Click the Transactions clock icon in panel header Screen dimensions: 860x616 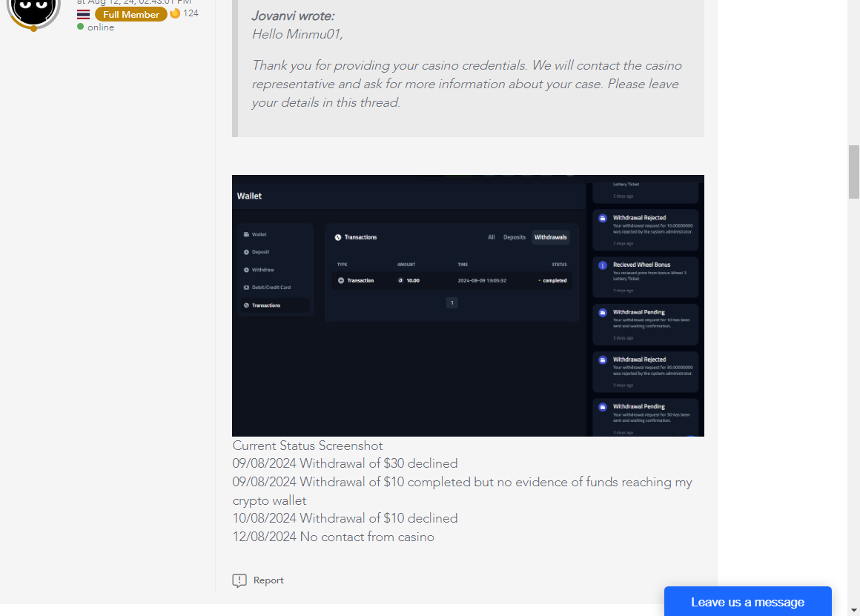click(338, 237)
